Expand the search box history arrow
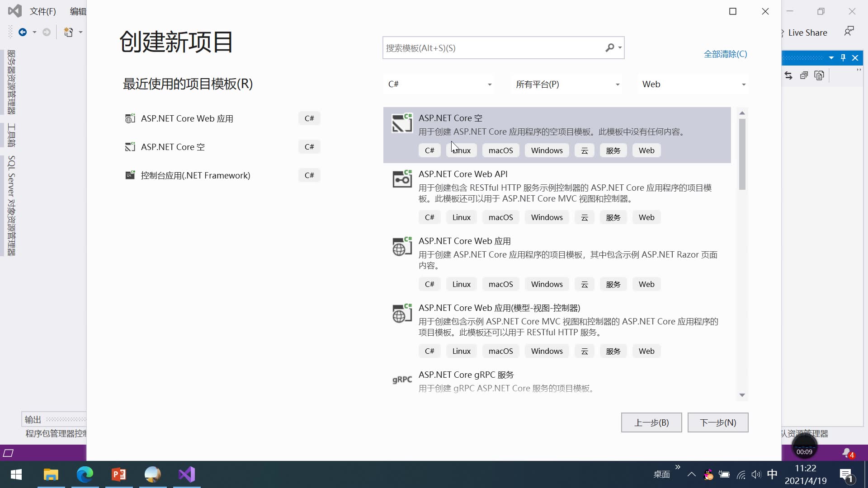Image resolution: width=868 pixels, height=488 pixels. [620, 47]
